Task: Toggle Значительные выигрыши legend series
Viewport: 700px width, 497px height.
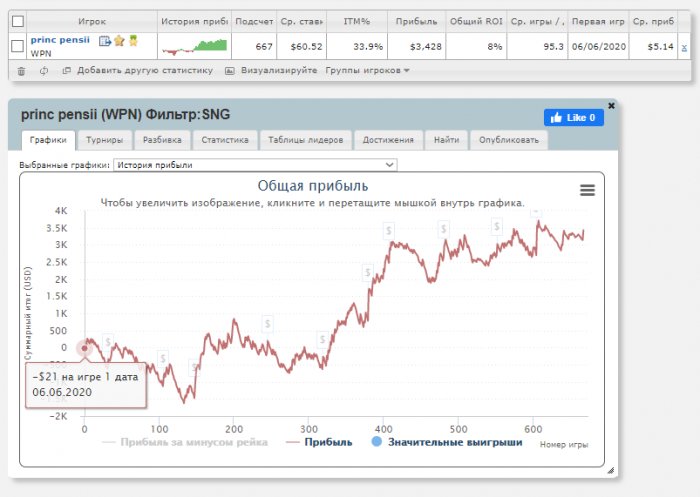Action: point(447,442)
